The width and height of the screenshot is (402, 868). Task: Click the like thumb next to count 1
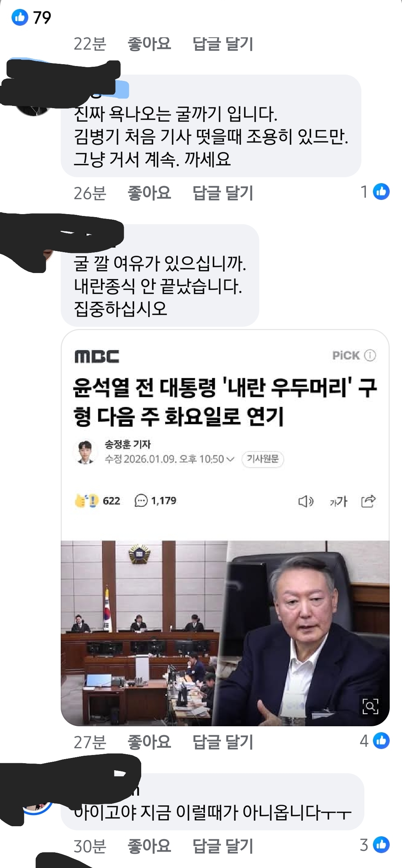coord(381,192)
